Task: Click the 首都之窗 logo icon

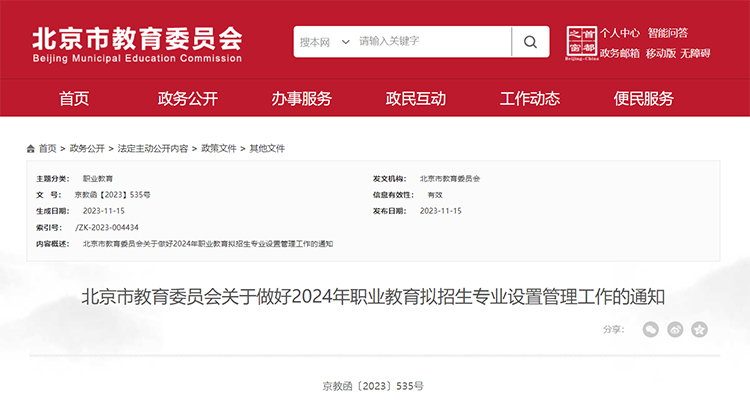Action: point(581,43)
